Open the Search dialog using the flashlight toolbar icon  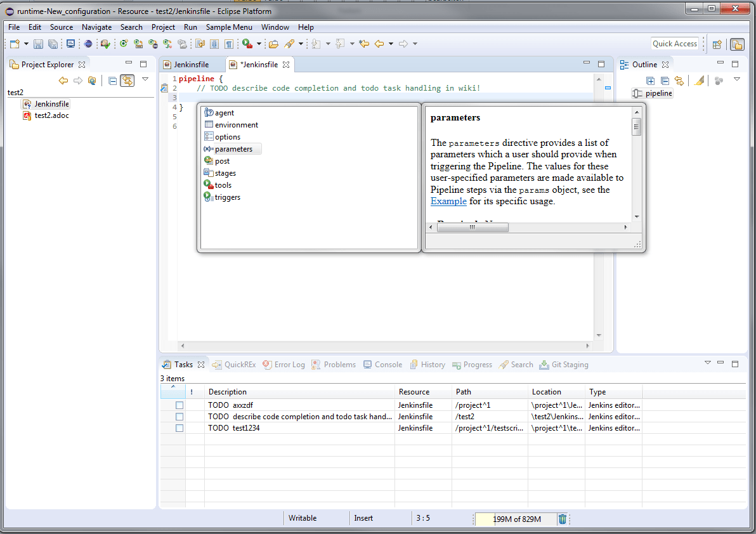coord(290,44)
